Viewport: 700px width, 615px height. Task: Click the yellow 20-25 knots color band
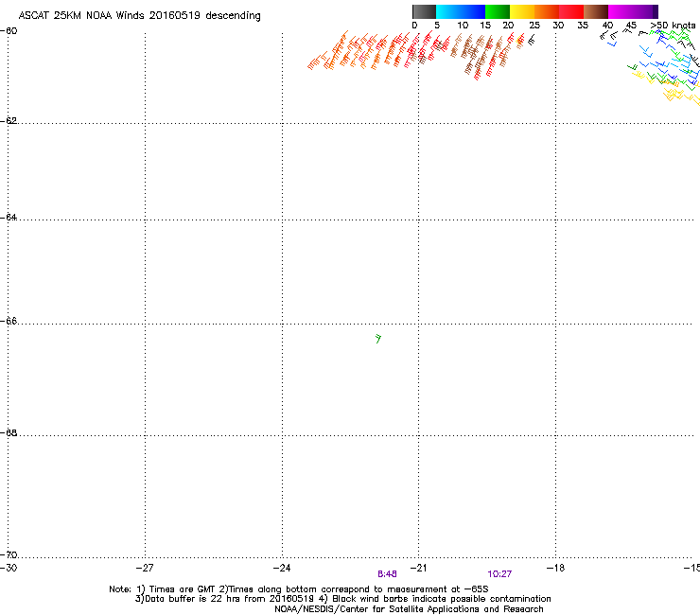[522, 11]
